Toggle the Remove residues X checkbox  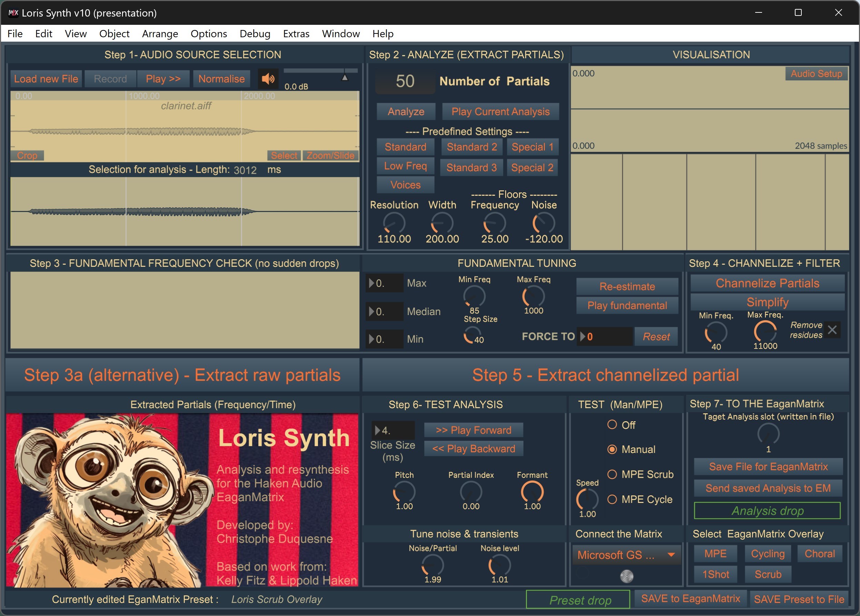click(832, 330)
